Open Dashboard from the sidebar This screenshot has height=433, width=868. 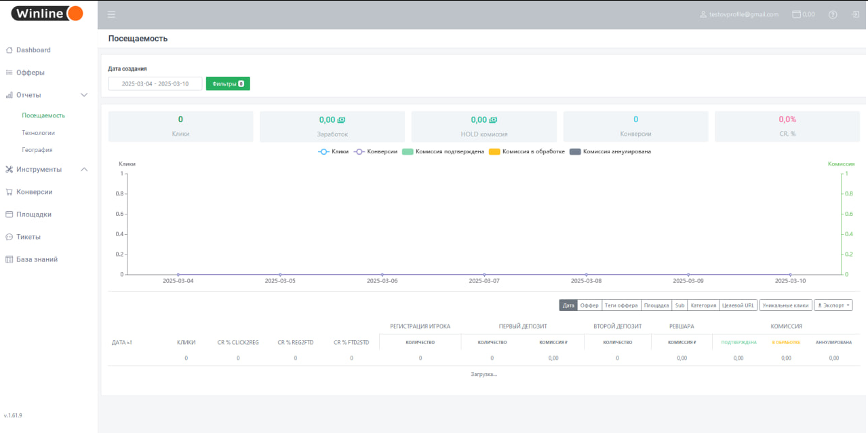click(33, 50)
